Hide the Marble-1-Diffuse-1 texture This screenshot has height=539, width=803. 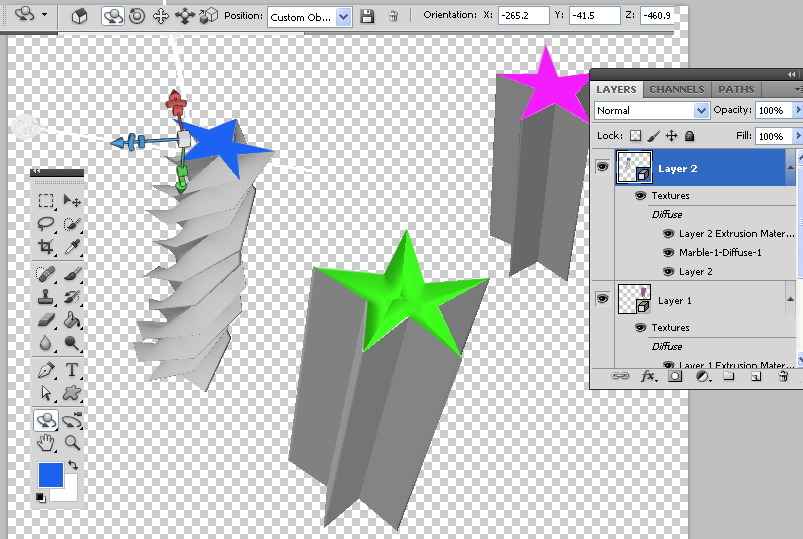pos(668,253)
